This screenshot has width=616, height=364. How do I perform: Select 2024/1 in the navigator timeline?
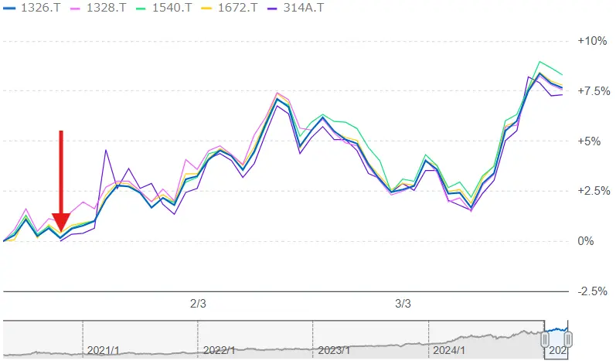coord(449,350)
